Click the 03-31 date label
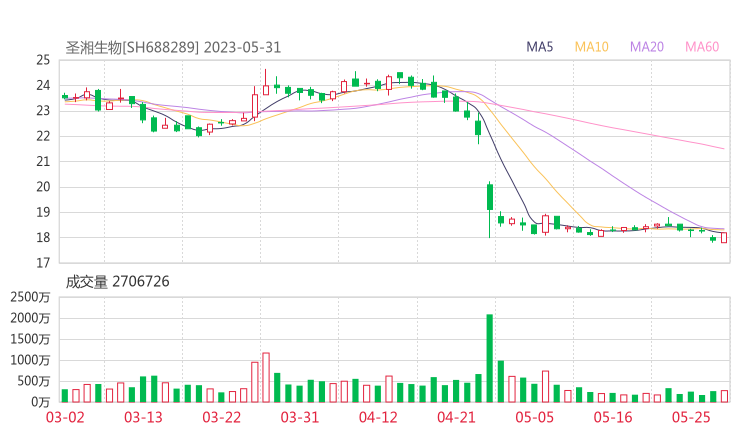This screenshot has width=740, height=440. tap(300, 417)
